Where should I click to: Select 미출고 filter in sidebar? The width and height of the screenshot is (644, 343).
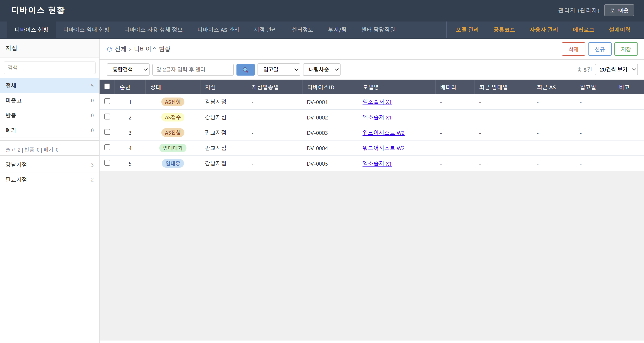[x=50, y=100]
